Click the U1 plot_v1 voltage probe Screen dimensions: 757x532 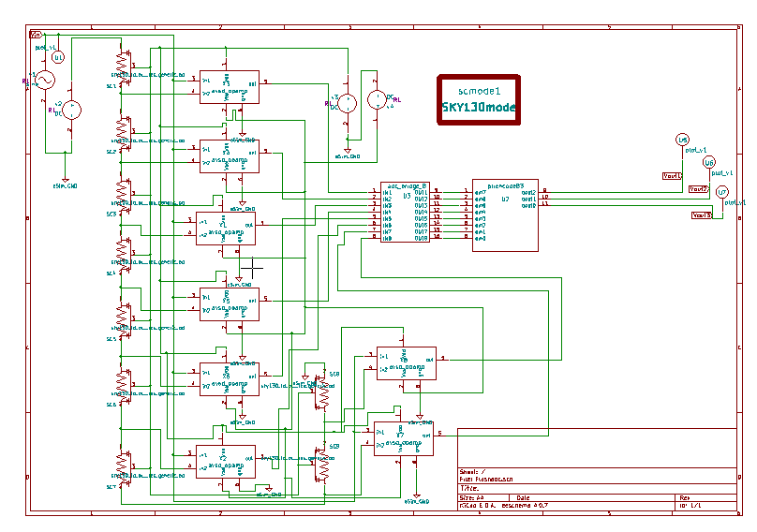coord(58,57)
